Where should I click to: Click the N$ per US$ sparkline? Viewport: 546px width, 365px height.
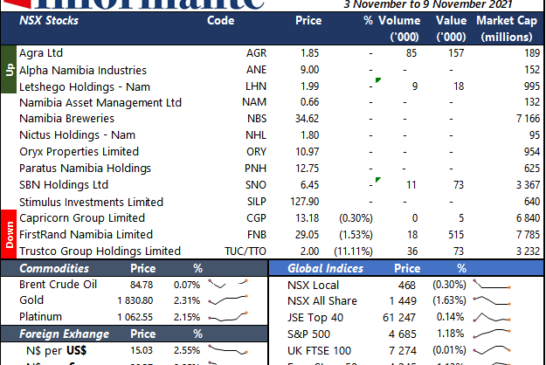(228, 350)
